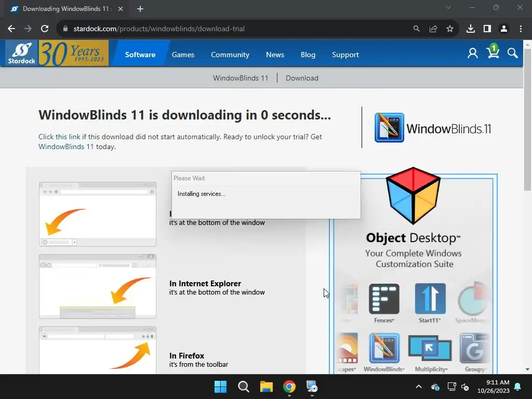Screen dimensions: 532x399
Task: Click the Start11 product icon
Action: click(430, 299)
